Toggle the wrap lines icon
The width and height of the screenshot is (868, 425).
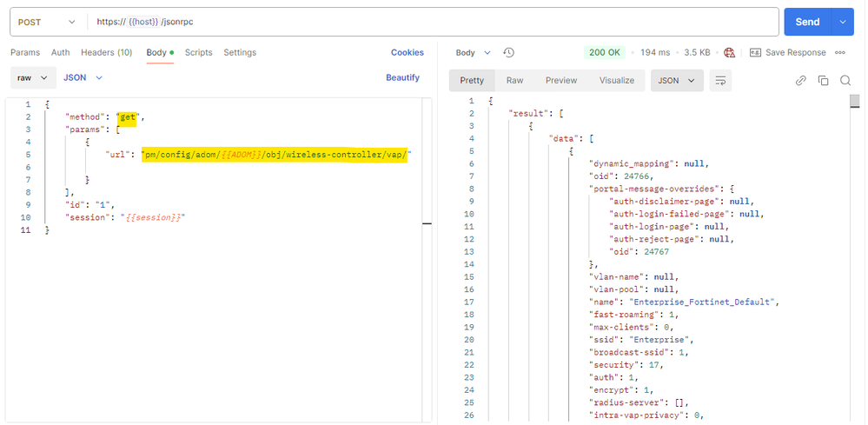(719, 81)
